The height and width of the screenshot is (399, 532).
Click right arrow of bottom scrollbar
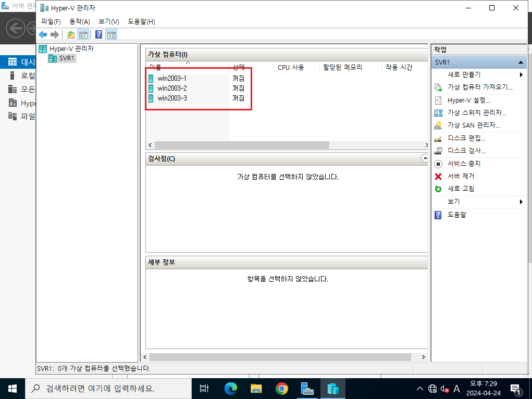pyautogui.click(x=424, y=357)
